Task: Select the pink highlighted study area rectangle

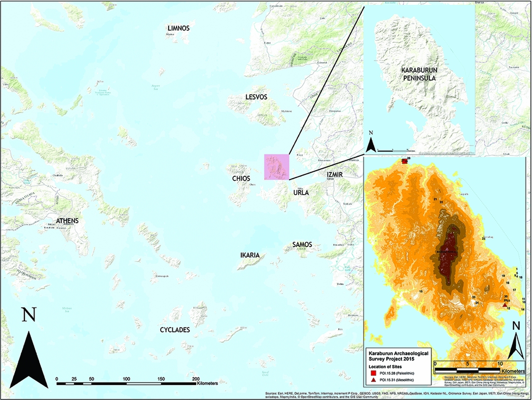Action: point(276,167)
